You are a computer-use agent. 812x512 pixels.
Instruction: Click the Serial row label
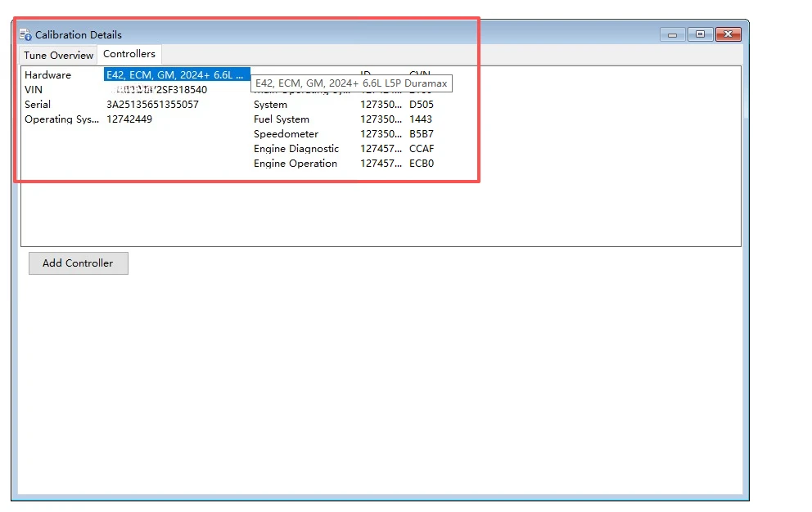coord(38,105)
